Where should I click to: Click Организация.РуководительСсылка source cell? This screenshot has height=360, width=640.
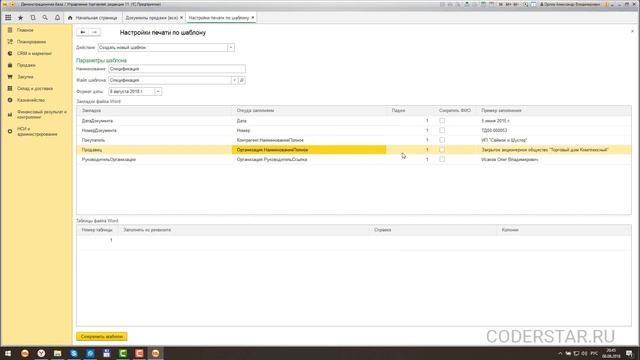[309, 159]
